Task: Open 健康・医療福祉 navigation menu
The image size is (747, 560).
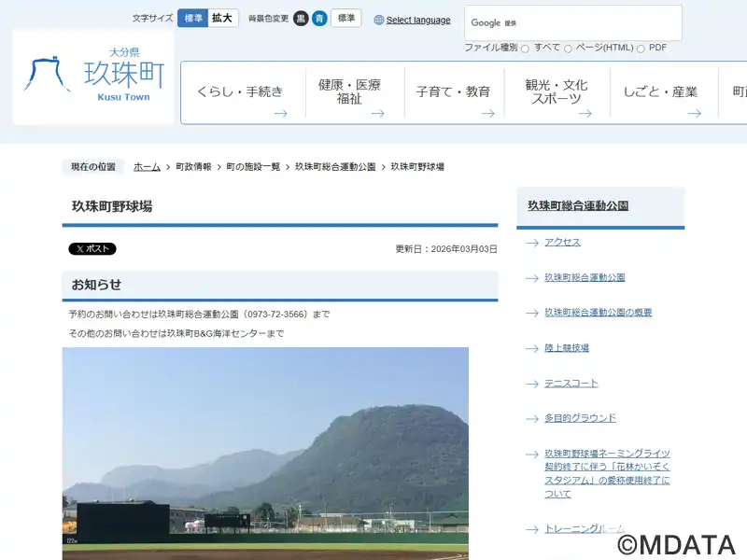Action: (x=355, y=92)
